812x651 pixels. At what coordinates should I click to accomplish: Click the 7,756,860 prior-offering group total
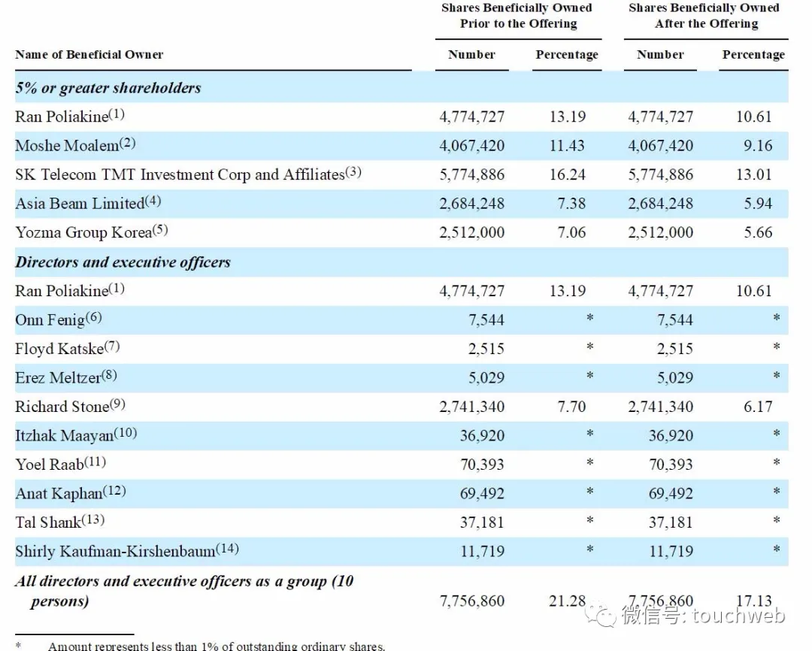tap(471, 601)
